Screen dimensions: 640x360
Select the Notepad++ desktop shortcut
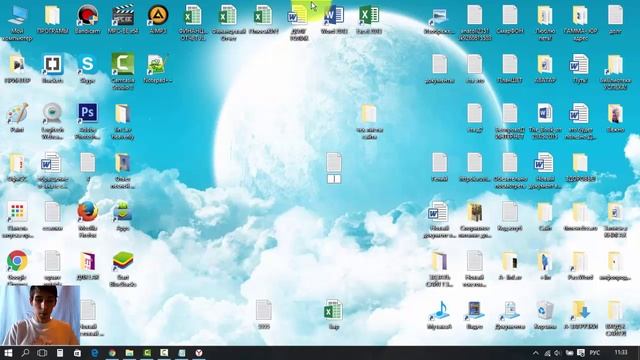point(158,69)
